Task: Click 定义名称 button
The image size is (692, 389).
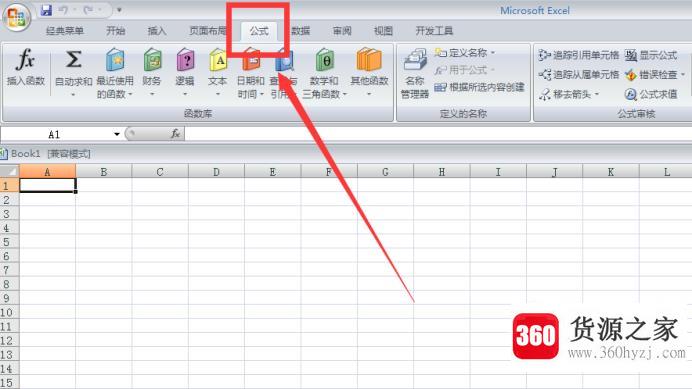Action: [x=465, y=53]
